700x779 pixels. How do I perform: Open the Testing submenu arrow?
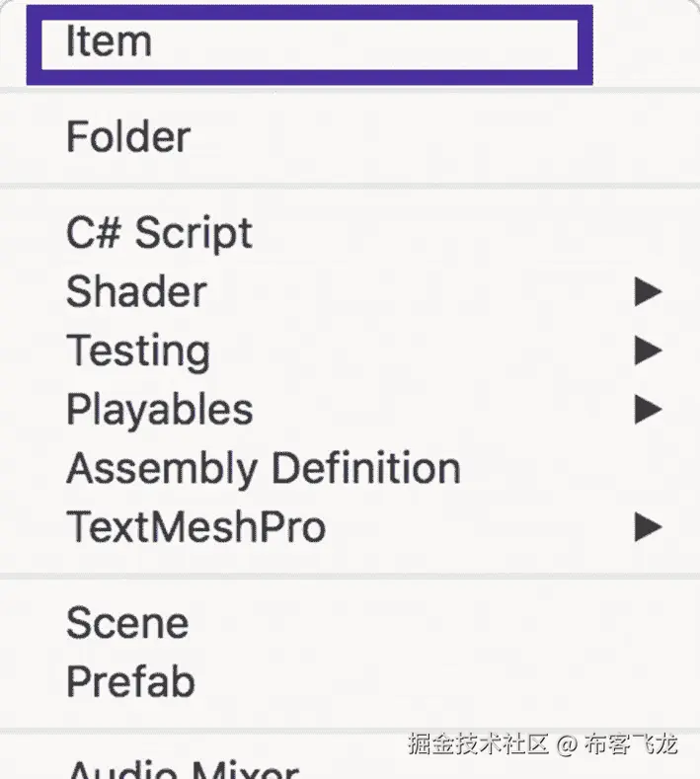pyautogui.click(x=648, y=350)
